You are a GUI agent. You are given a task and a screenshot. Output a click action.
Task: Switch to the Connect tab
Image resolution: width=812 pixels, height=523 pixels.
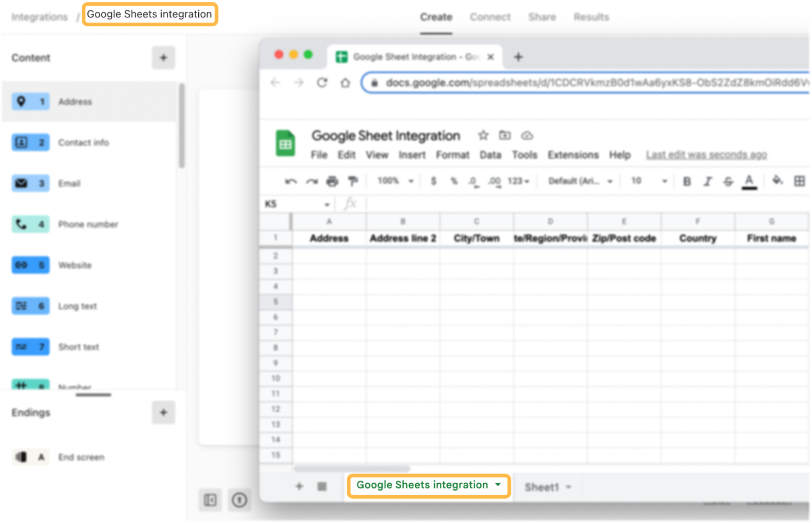pos(490,17)
